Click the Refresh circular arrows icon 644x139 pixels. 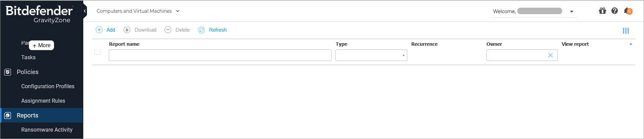click(201, 30)
